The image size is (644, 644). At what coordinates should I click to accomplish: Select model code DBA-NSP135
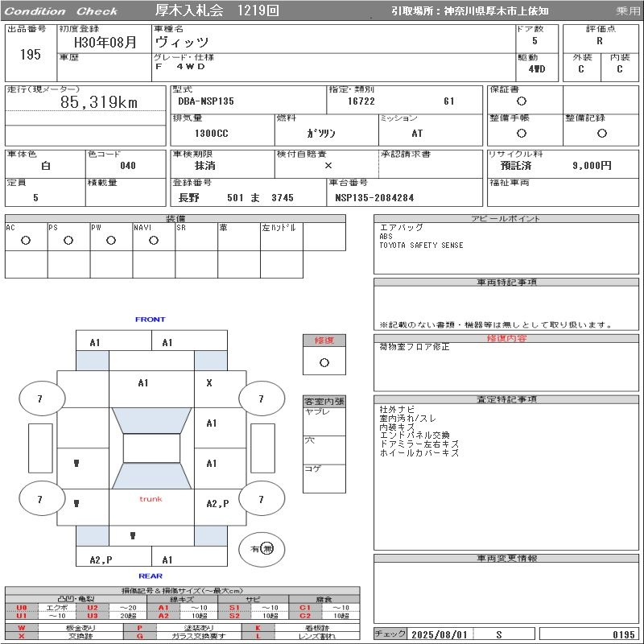pos(206,101)
